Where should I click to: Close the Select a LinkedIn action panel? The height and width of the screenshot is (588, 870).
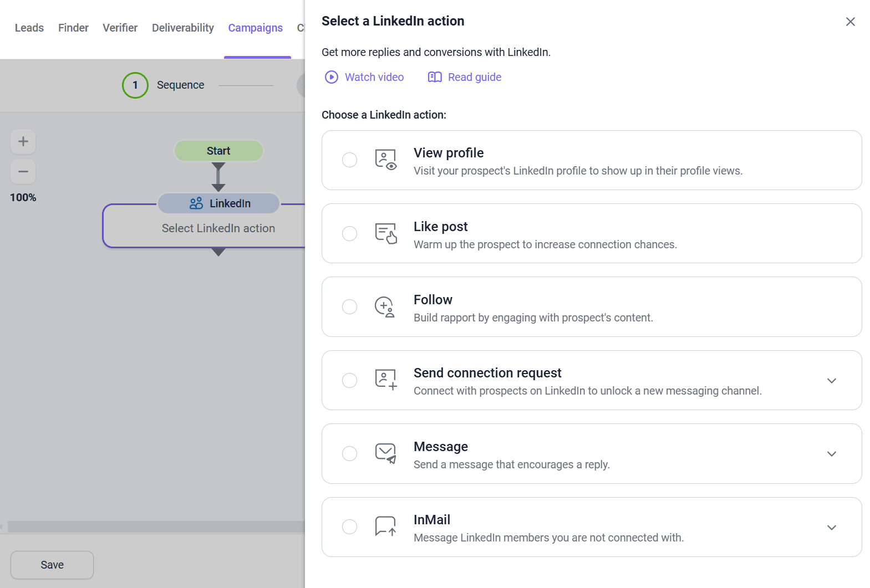tap(850, 22)
